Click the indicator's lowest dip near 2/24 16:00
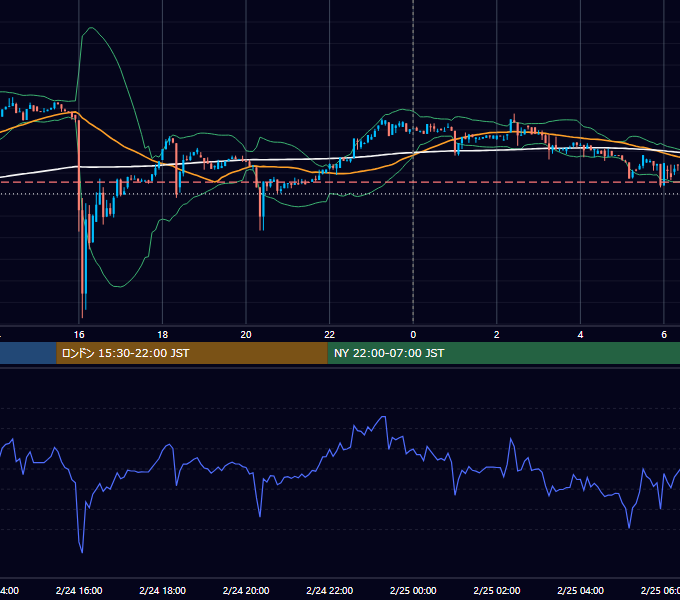680x600 pixels. [x=82, y=552]
